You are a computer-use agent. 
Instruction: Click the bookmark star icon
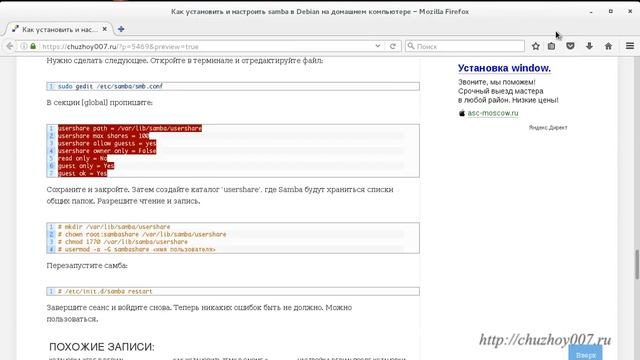(x=536, y=46)
